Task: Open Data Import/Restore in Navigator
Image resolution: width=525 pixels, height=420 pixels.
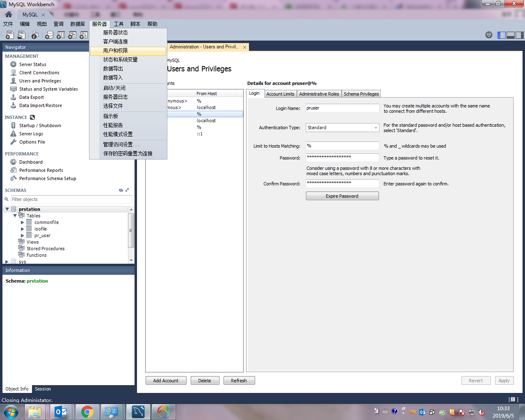Action: point(41,105)
